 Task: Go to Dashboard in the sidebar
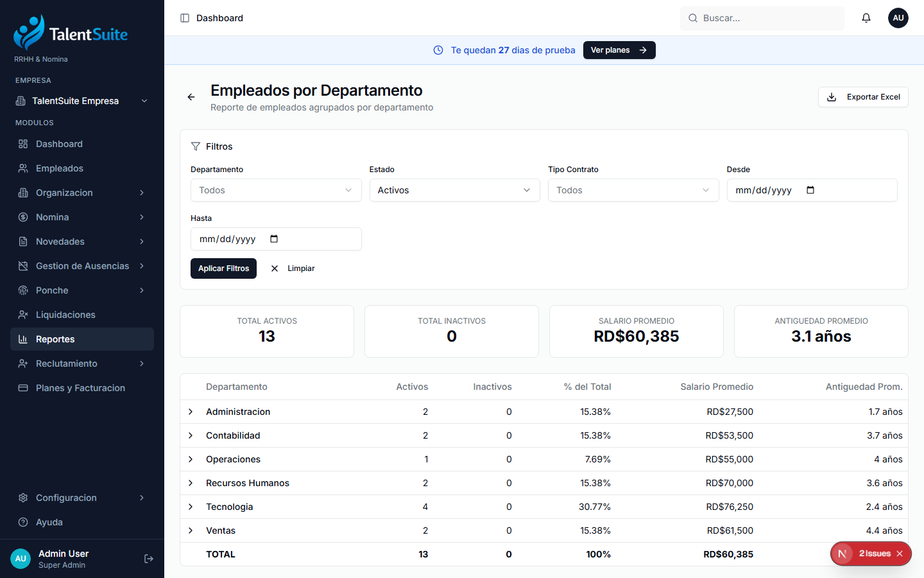coord(82,144)
